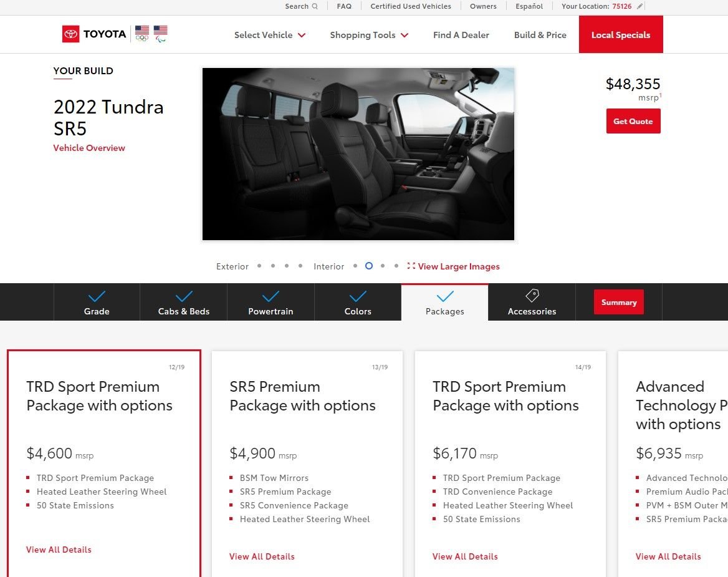Open the Local Specials page

point(621,34)
